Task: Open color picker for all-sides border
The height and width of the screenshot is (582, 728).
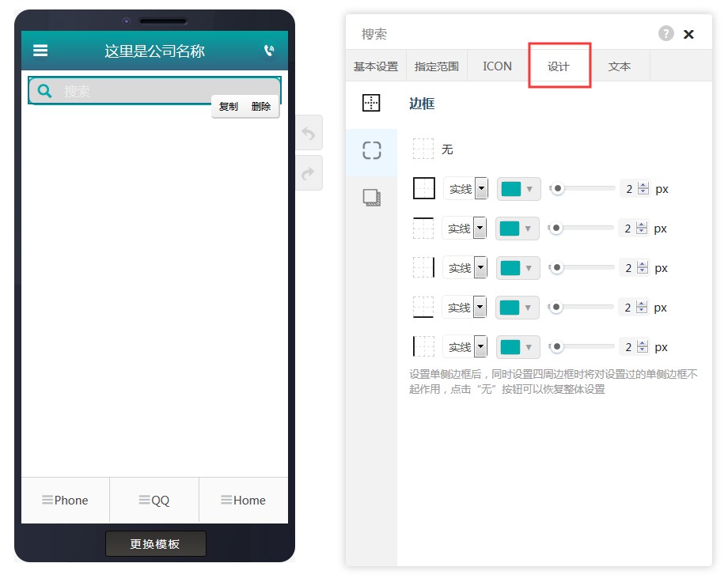Action: (x=518, y=189)
